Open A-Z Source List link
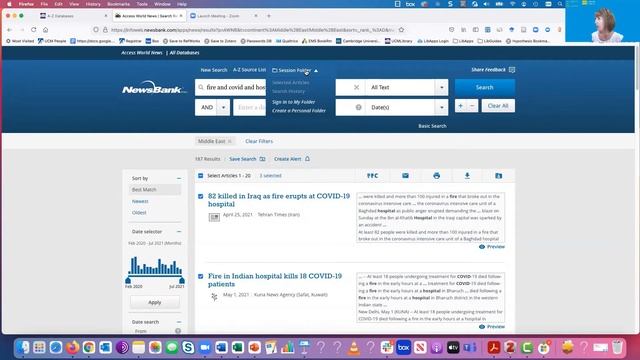This screenshot has height=360, width=640. pos(249,70)
